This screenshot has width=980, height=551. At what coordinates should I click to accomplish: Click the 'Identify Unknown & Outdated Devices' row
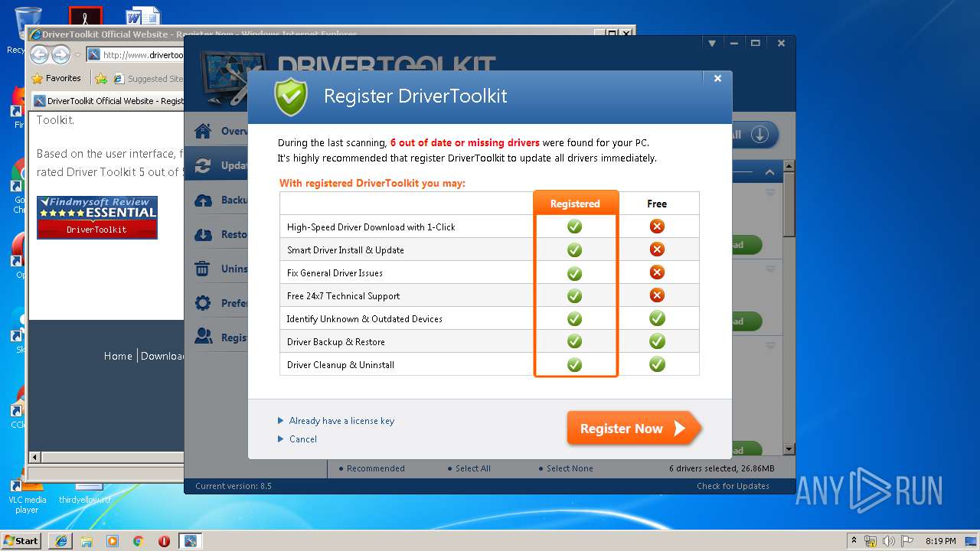(x=489, y=318)
